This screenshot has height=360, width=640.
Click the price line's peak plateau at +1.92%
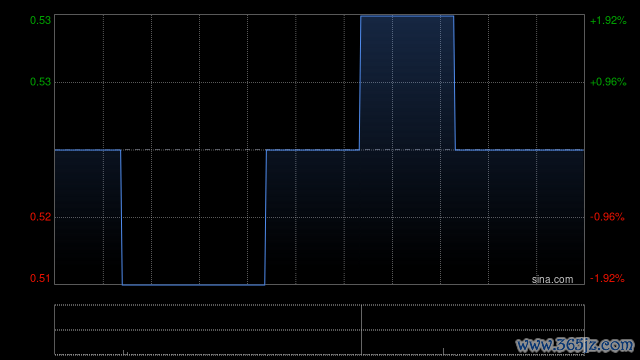point(407,16)
